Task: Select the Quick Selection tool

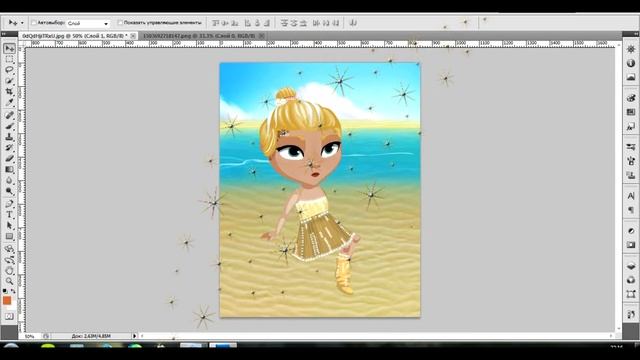Action: tap(9, 81)
